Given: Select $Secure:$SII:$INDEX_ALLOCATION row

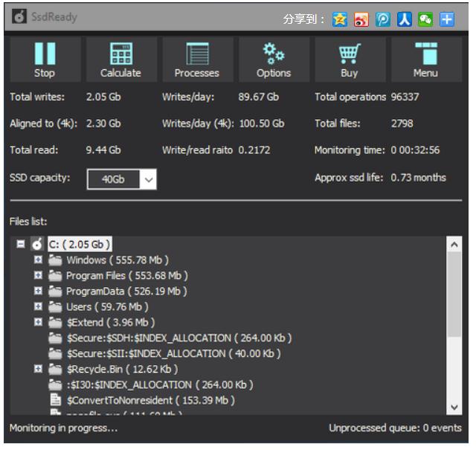Looking at the screenshot, I should point(173,354).
